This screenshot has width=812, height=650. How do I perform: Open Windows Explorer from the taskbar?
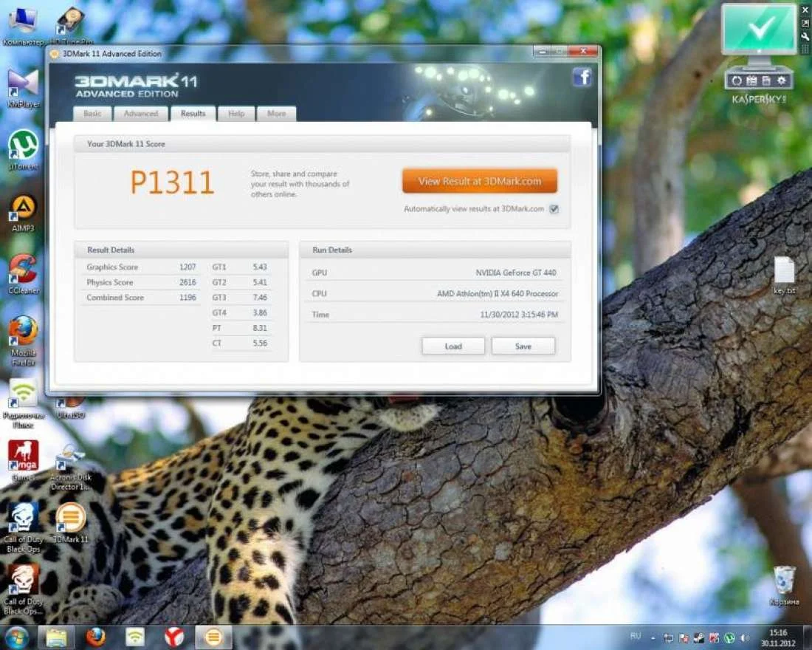click(56, 637)
